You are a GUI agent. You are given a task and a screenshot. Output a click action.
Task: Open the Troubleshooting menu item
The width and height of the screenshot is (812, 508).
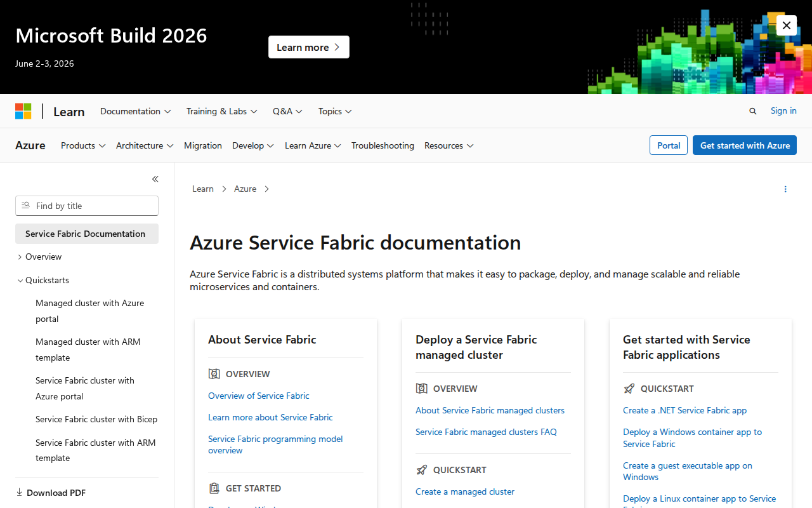(383, 145)
